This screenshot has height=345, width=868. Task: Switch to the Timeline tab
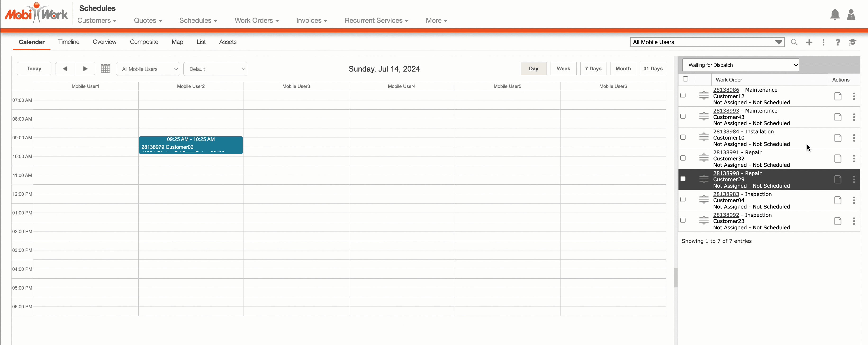[x=68, y=42]
